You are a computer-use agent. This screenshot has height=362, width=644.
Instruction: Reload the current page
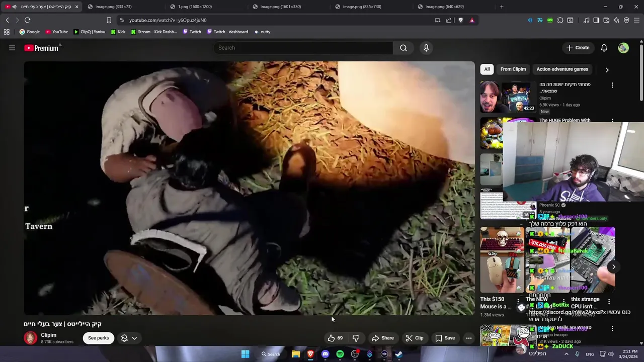pos(27,20)
